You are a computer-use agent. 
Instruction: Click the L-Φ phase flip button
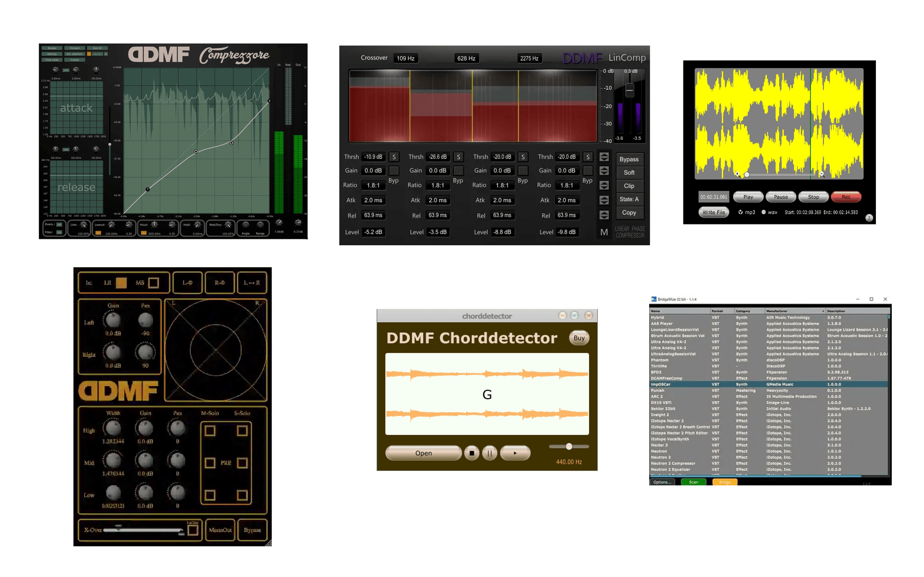click(x=187, y=283)
